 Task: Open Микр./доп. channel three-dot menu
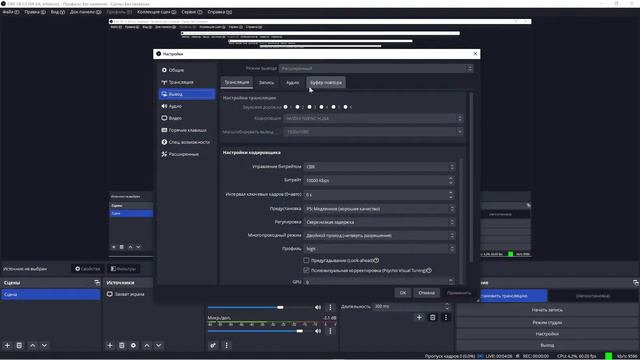(x=330, y=331)
